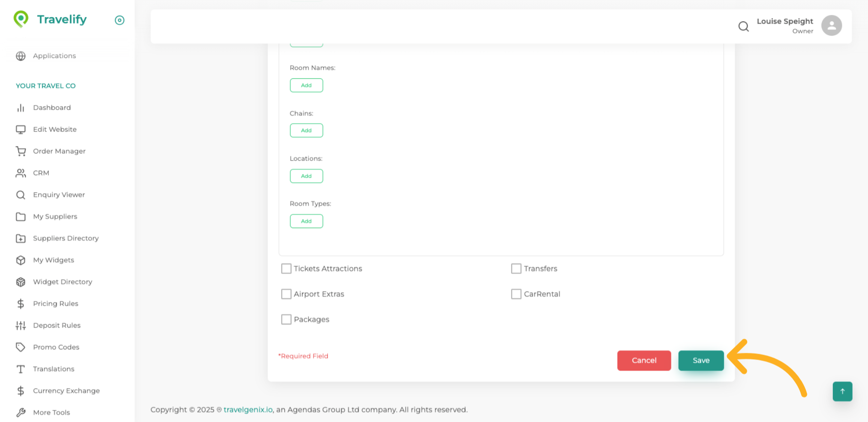Click Add under Room Names
Image resolution: width=868 pixels, height=422 pixels.
(x=306, y=85)
